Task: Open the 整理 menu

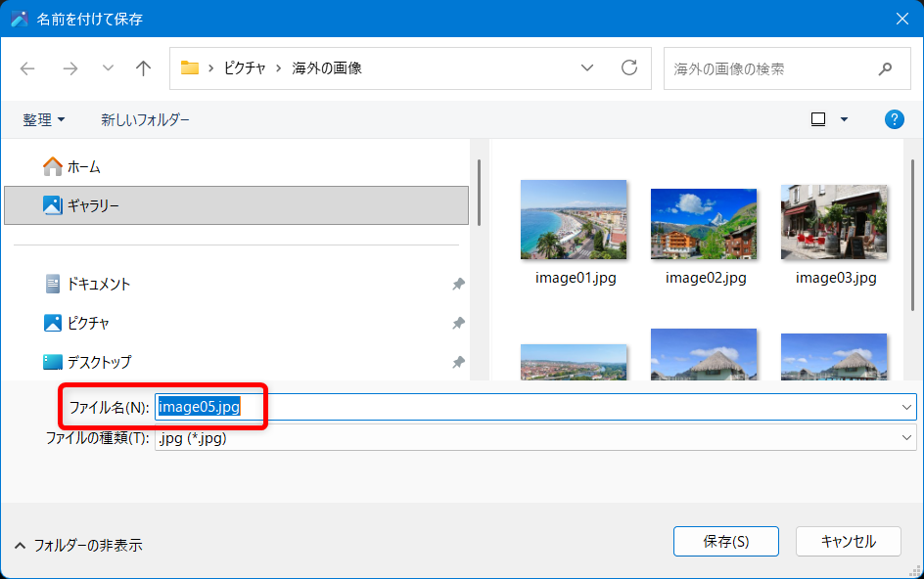Action: 44,119
